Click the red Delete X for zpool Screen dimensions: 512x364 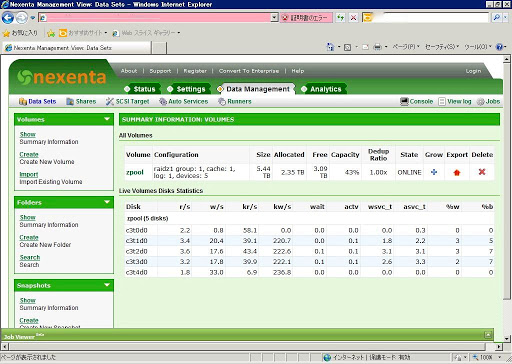[482, 172]
